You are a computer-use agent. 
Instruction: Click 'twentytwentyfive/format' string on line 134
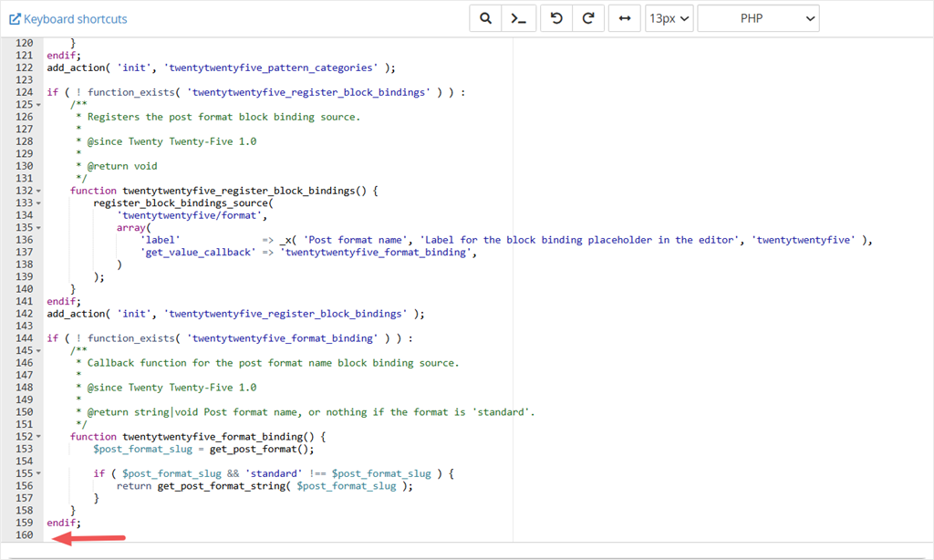point(190,215)
